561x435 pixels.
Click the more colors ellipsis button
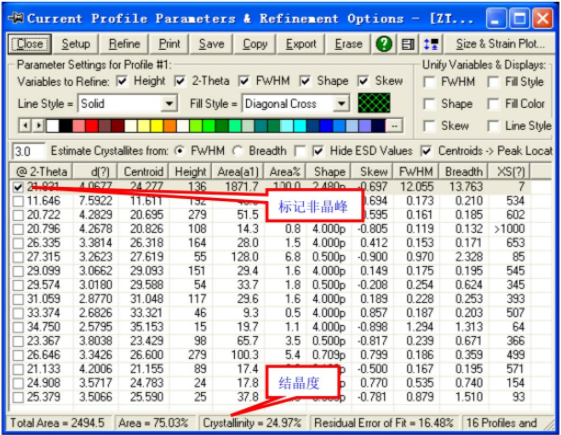[394, 126]
